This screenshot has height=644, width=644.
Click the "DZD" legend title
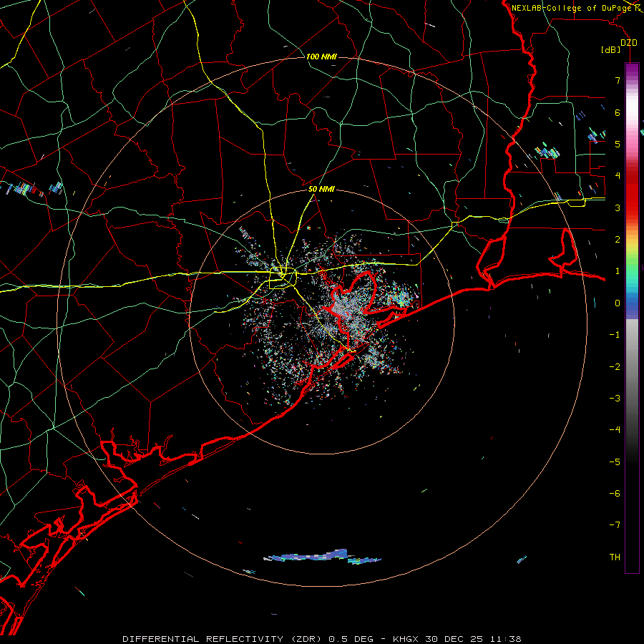[x=629, y=43]
